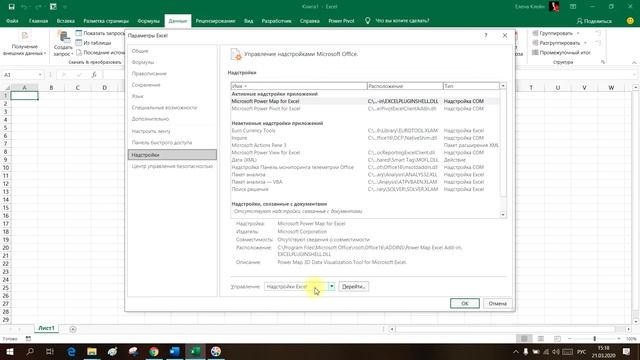
Task: Click the lightbulb Что вы хотите сделать box
Action: click(397, 21)
